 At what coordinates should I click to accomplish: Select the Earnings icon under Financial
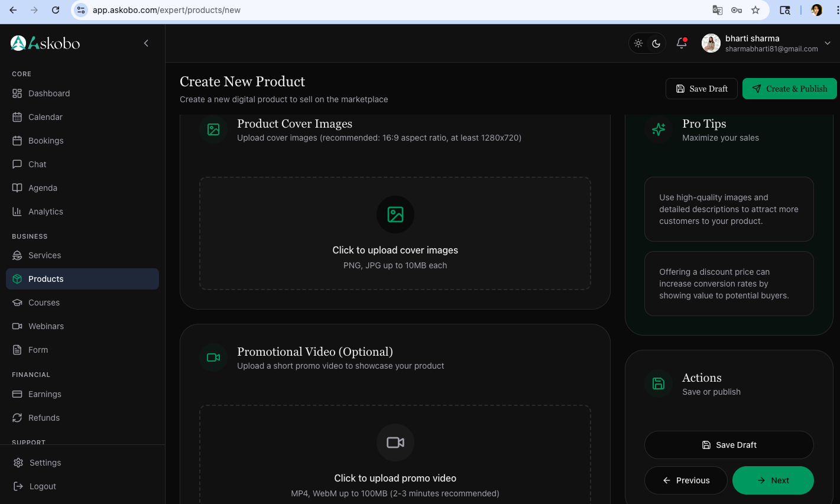point(17,394)
